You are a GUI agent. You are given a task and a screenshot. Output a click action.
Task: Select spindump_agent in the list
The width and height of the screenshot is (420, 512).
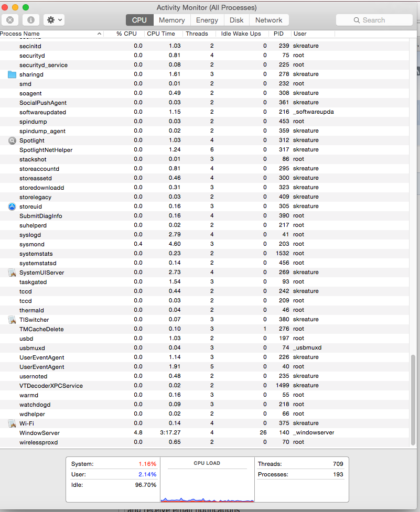point(204,131)
